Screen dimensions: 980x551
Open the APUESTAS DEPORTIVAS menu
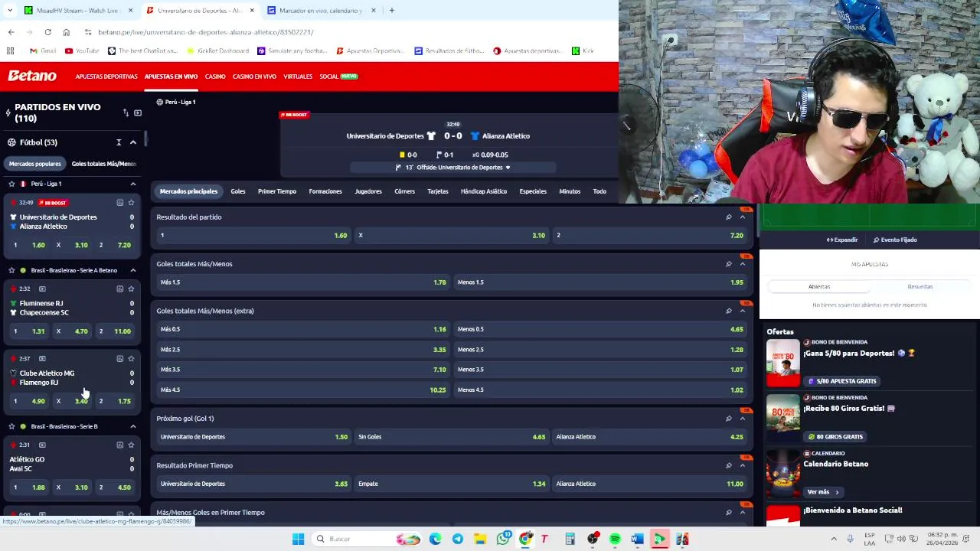(x=106, y=77)
